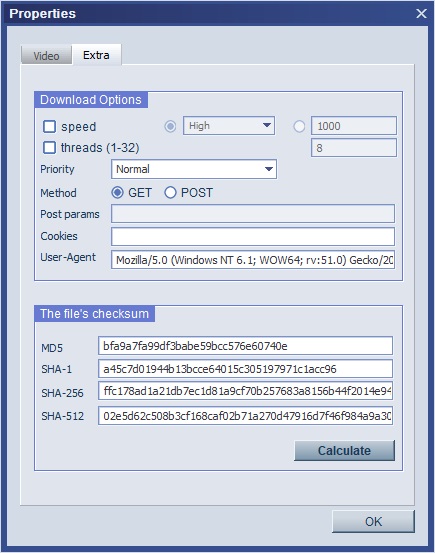Click the User-Agent label
435x553 pixels.
[x=68, y=257]
